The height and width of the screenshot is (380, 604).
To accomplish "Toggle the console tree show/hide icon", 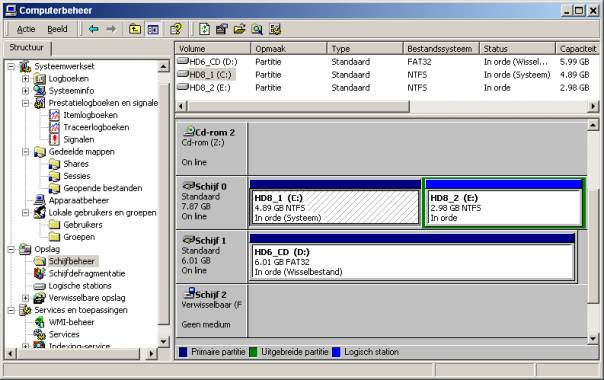I will click(x=153, y=29).
